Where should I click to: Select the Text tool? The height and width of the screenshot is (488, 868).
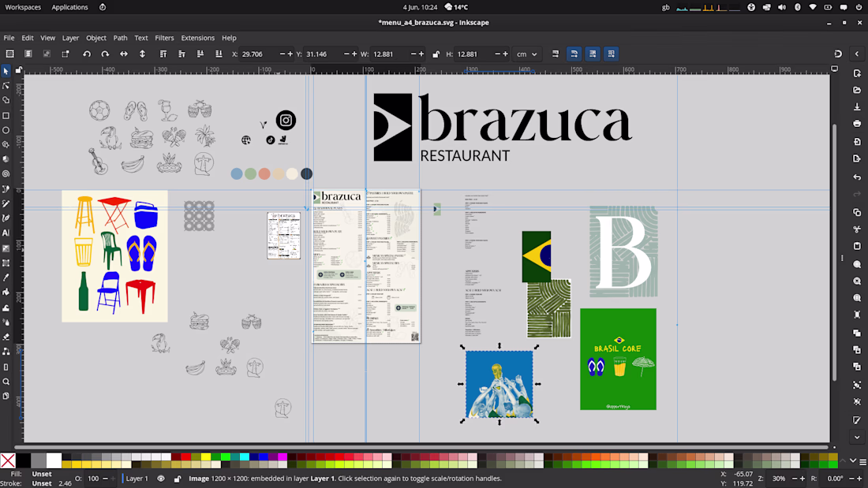pos(6,233)
